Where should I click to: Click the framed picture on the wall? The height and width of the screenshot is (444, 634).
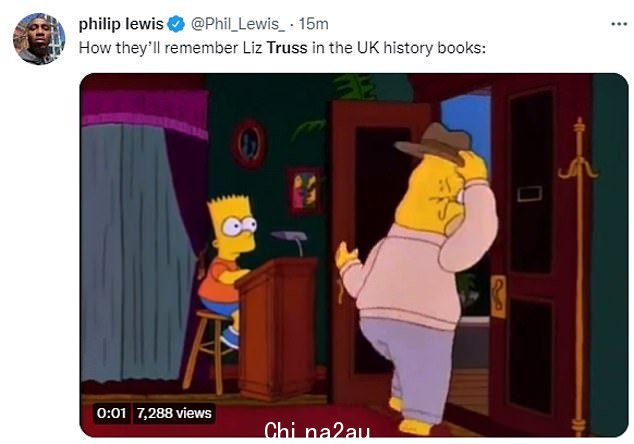click(304, 190)
